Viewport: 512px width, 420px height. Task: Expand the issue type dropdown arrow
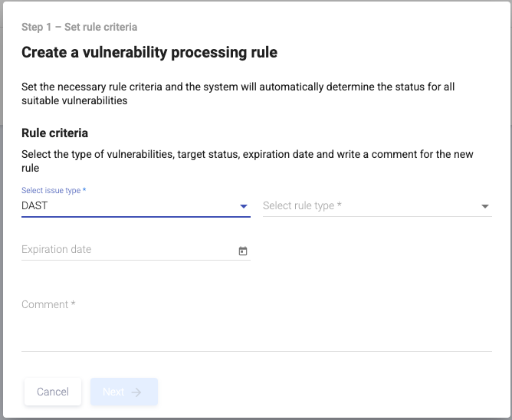coord(244,206)
